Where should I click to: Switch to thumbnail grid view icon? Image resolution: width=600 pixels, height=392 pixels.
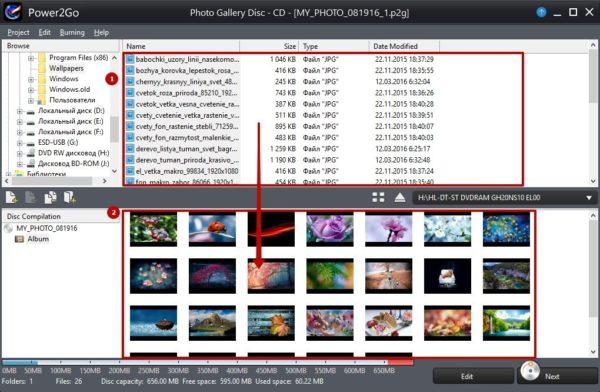(378, 198)
